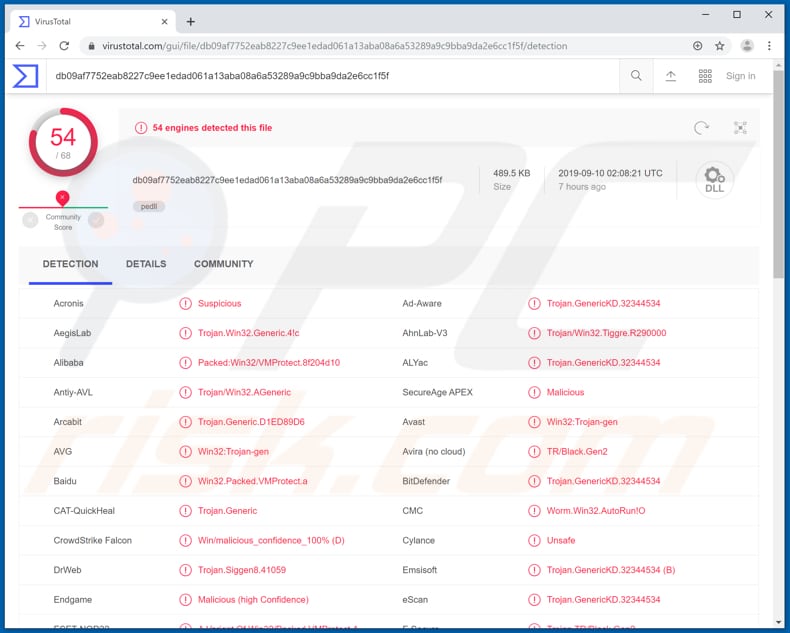Click Arcabit result Trojan.Generic.D1ED89D6

[x=251, y=422]
